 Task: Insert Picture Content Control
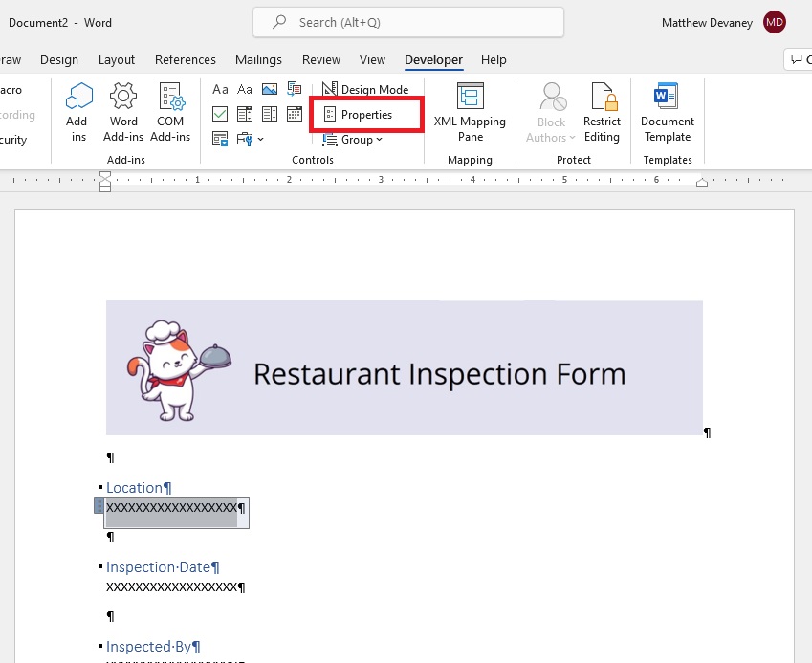[270, 89]
